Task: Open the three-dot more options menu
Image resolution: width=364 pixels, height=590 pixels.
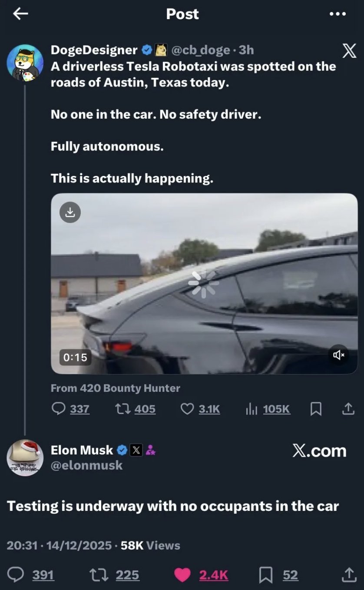Action: [338, 14]
